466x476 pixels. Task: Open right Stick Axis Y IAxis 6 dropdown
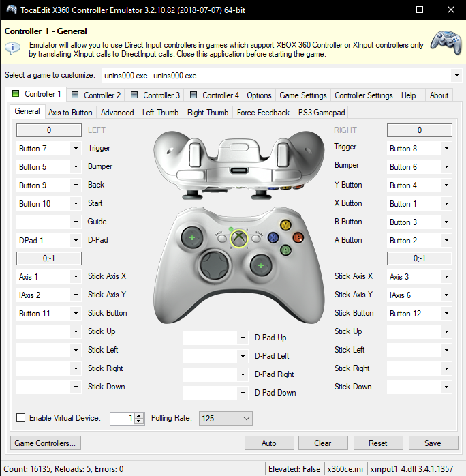pyautogui.click(x=446, y=295)
